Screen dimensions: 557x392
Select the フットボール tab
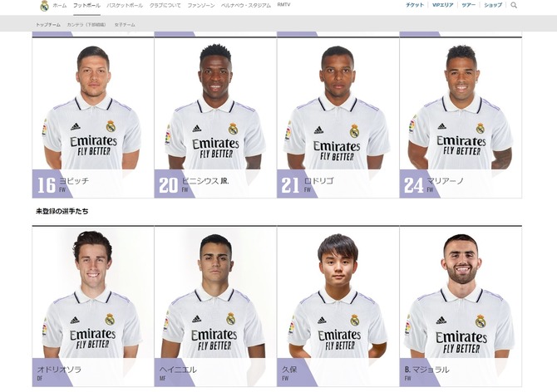pos(86,5)
